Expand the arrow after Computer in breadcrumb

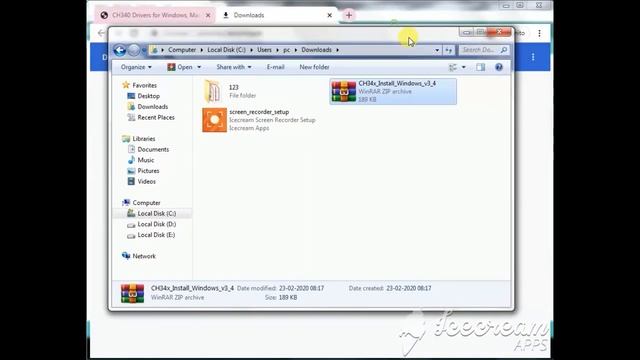pyautogui.click(x=202, y=50)
